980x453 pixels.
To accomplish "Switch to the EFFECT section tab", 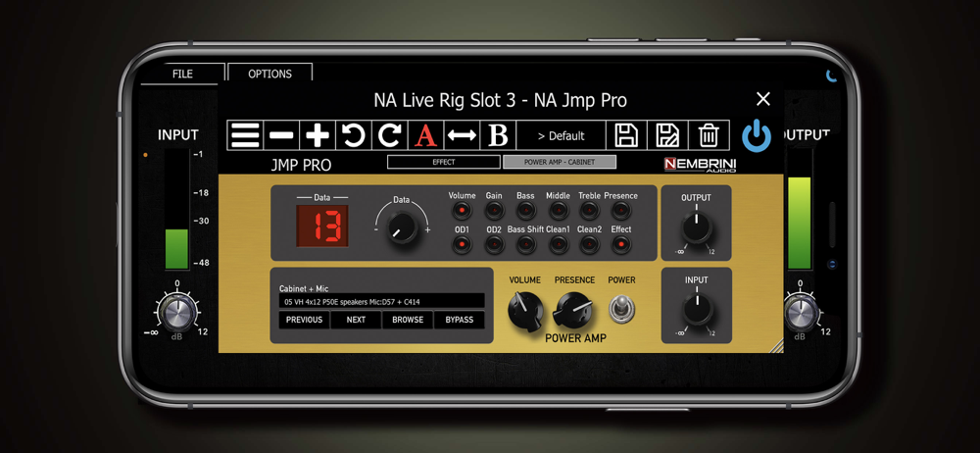I will pos(444,162).
